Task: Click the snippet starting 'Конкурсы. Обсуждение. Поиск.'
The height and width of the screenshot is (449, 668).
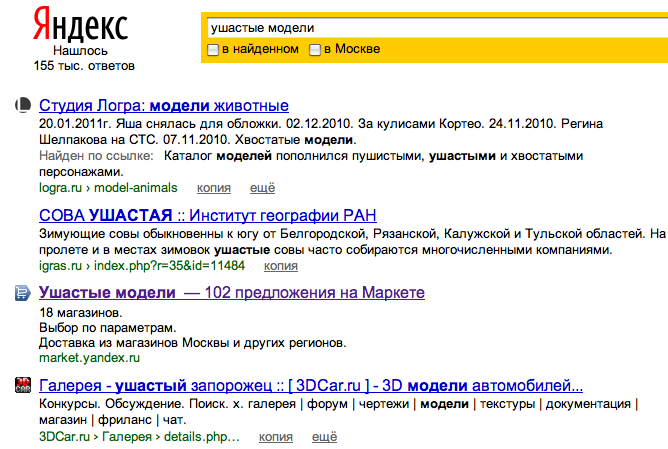Action: (339, 412)
